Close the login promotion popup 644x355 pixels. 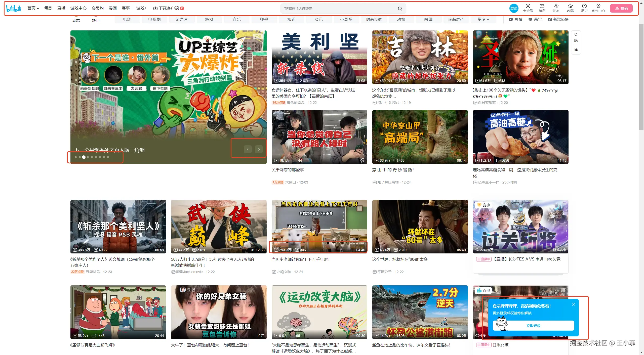[x=573, y=304]
